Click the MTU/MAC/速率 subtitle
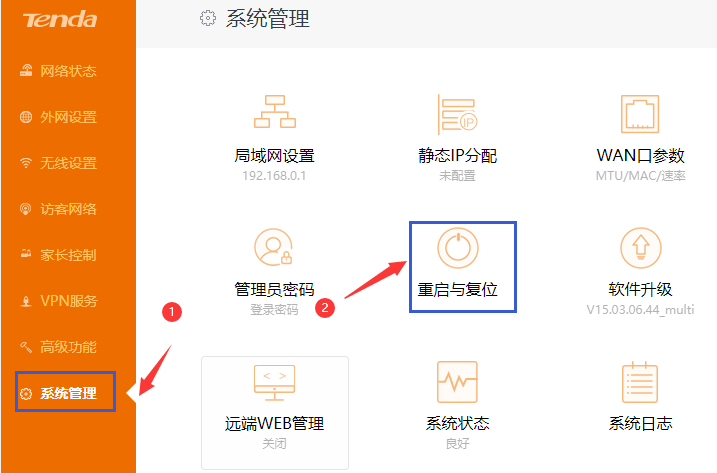 [x=640, y=176]
